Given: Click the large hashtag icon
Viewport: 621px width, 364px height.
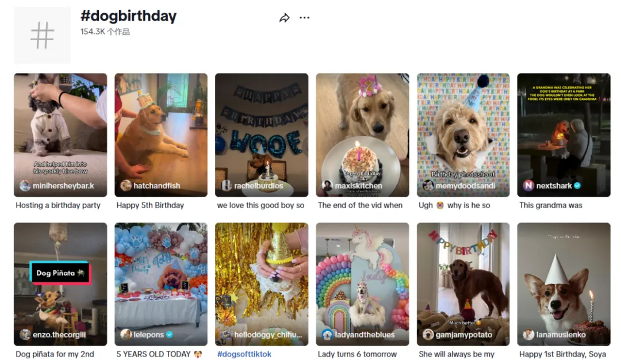Looking at the screenshot, I should (x=42, y=35).
